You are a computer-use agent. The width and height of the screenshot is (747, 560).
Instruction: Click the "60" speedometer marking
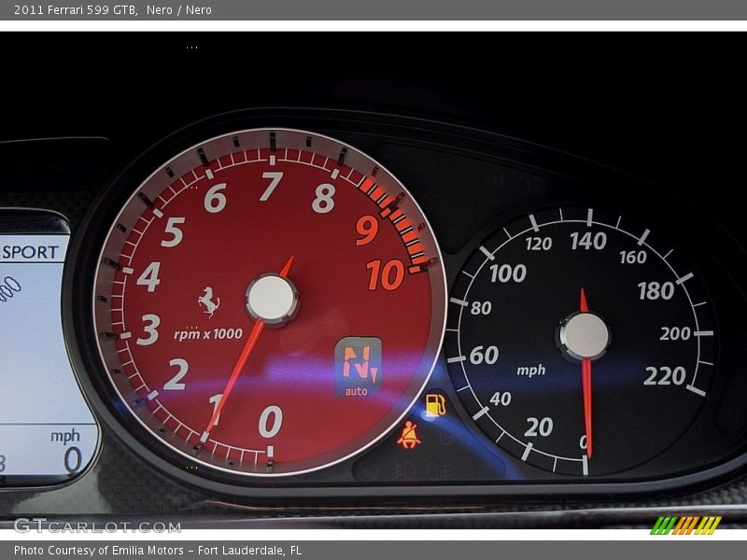[484, 356]
